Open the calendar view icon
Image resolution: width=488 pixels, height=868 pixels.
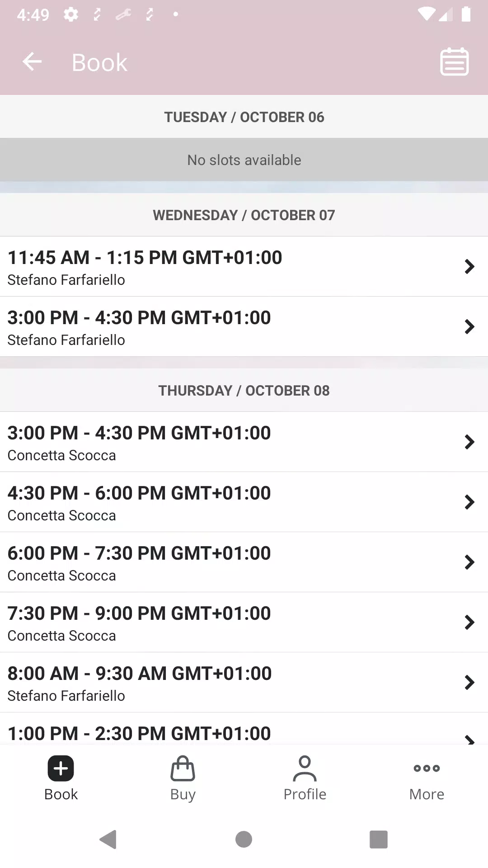tap(454, 62)
